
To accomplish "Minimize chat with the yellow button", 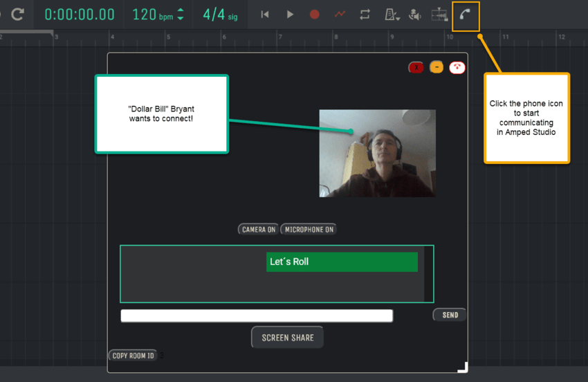I will point(437,67).
